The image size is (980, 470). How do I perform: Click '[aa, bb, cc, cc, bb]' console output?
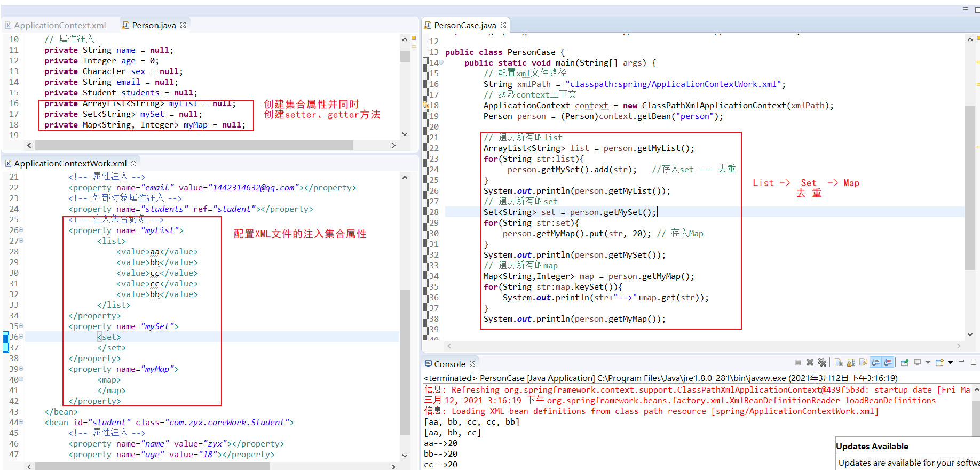[472, 422]
